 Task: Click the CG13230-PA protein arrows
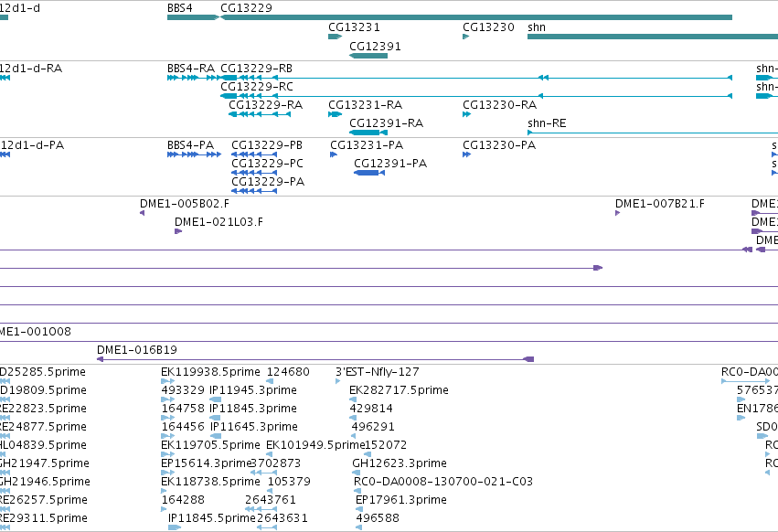click(466, 154)
